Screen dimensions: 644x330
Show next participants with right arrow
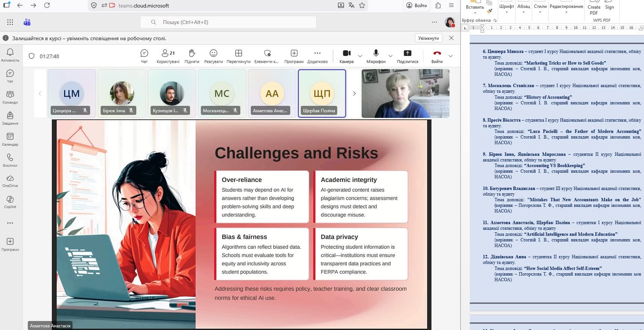click(x=354, y=93)
